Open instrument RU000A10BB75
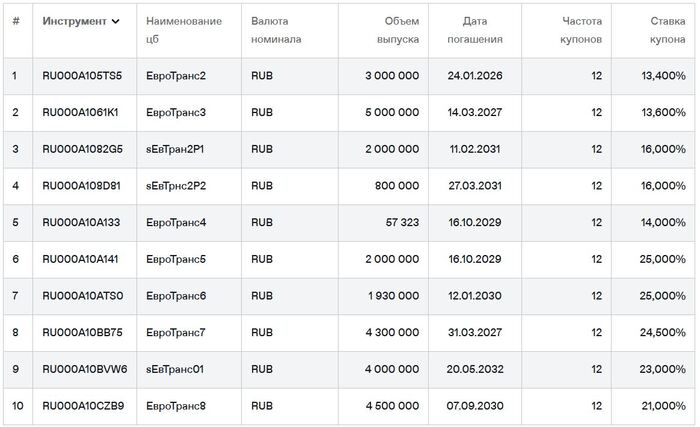Image resolution: width=700 pixels, height=427 pixels. 82,332
